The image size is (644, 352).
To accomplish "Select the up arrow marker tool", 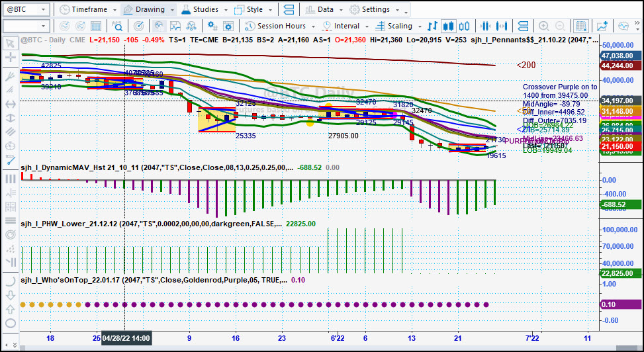I will [11, 309].
